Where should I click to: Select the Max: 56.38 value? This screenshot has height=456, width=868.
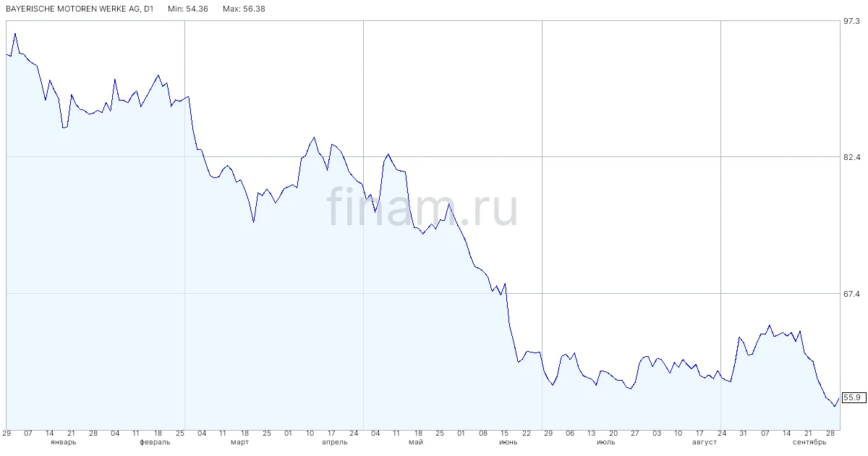(244, 9)
